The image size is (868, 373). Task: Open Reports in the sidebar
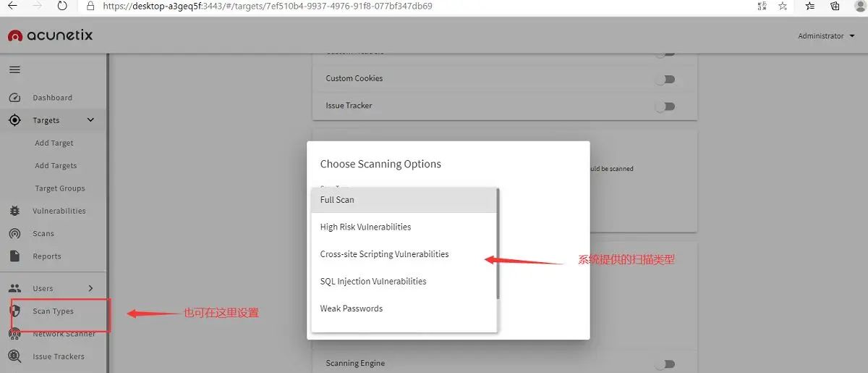[x=47, y=256]
